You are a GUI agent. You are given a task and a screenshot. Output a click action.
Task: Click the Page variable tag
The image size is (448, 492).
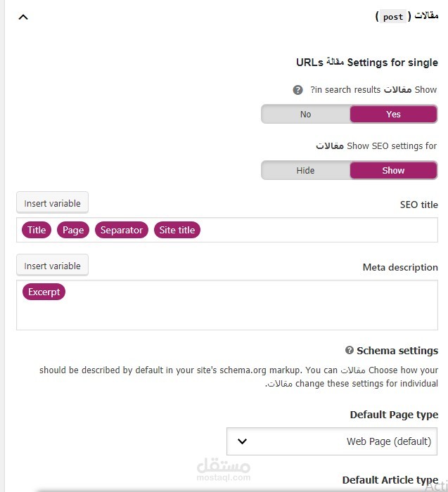click(x=73, y=230)
